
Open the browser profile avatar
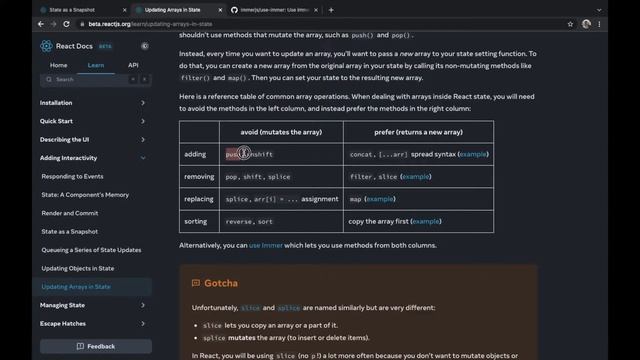[x=586, y=24]
